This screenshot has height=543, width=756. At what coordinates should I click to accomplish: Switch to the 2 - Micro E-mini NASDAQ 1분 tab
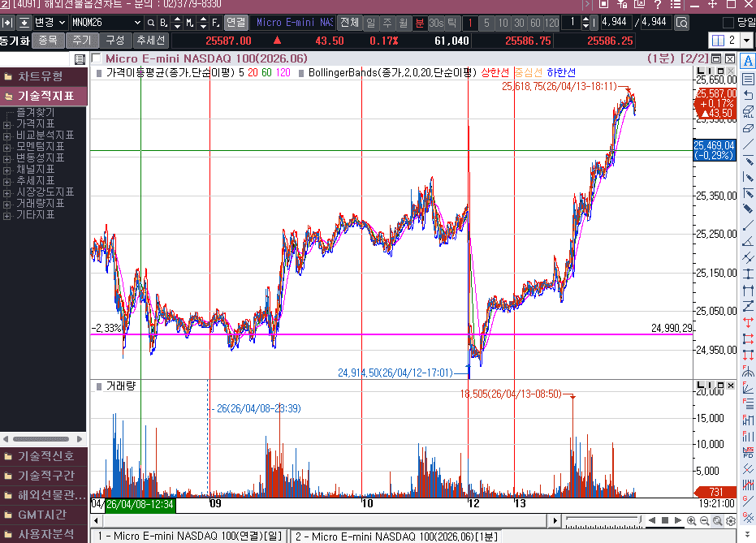pos(395,537)
